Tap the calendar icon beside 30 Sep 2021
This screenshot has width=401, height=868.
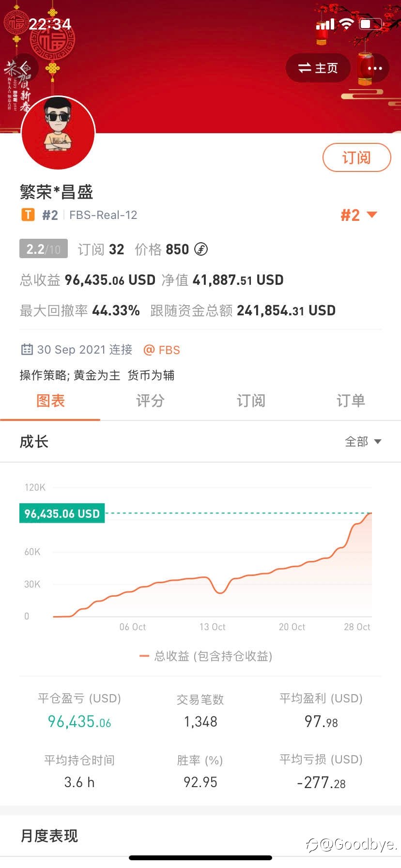click(27, 349)
